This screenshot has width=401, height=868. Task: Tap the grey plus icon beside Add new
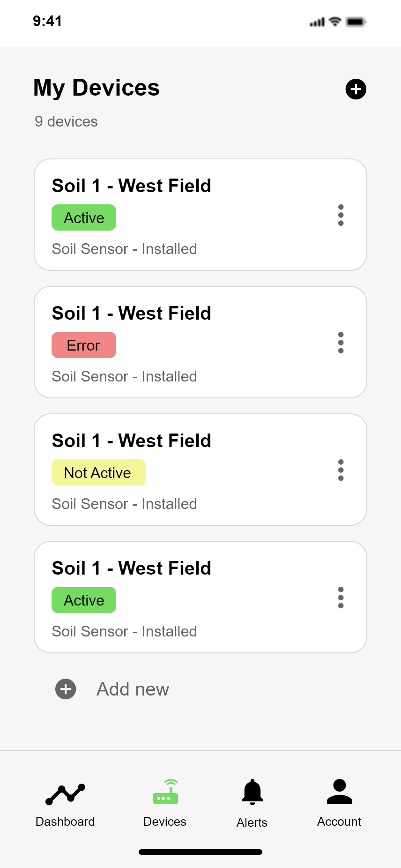pyautogui.click(x=66, y=689)
